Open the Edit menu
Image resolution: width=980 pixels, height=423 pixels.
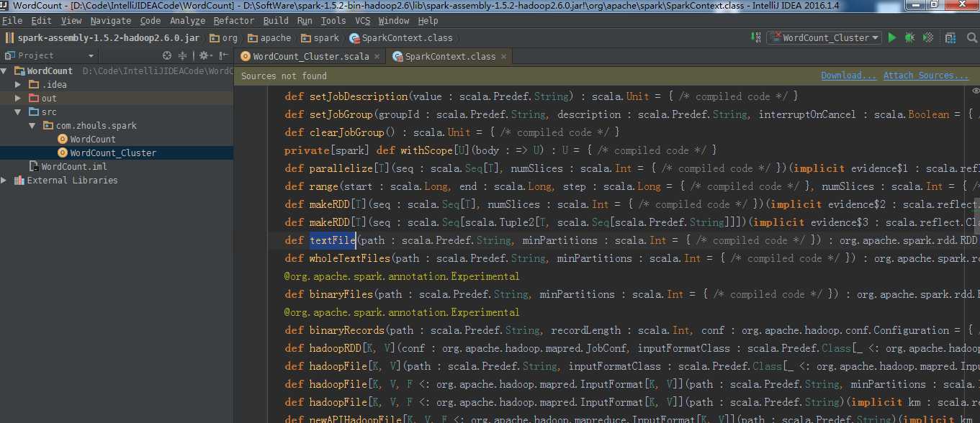pos(41,21)
